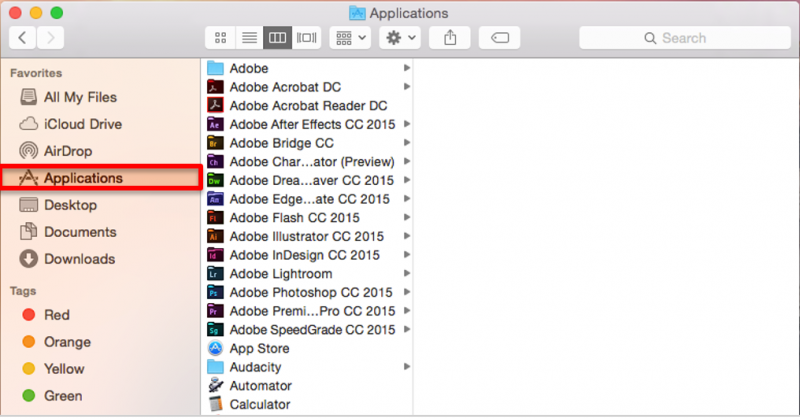Click the App Store name text
The height and width of the screenshot is (418, 800).
(259, 349)
